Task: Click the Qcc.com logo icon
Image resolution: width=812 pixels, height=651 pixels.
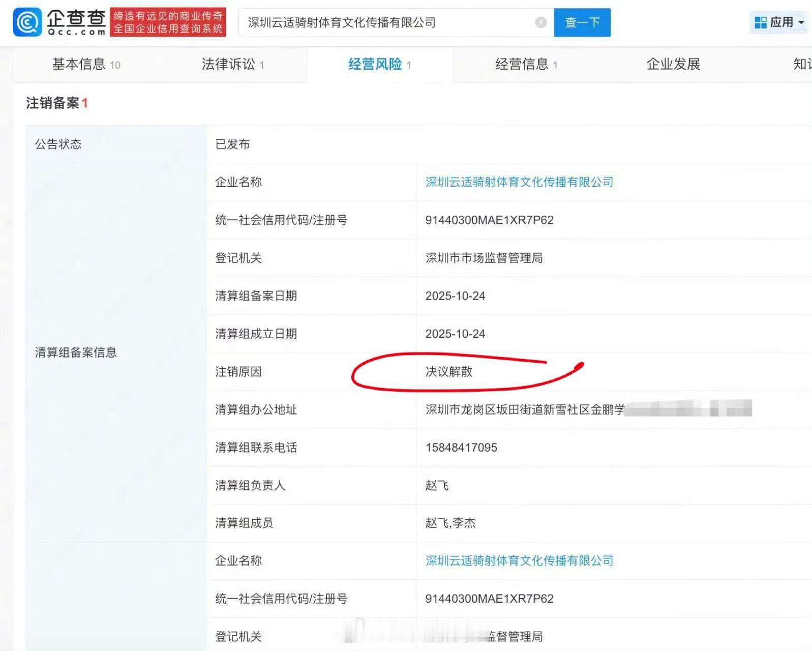Action: (27, 22)
